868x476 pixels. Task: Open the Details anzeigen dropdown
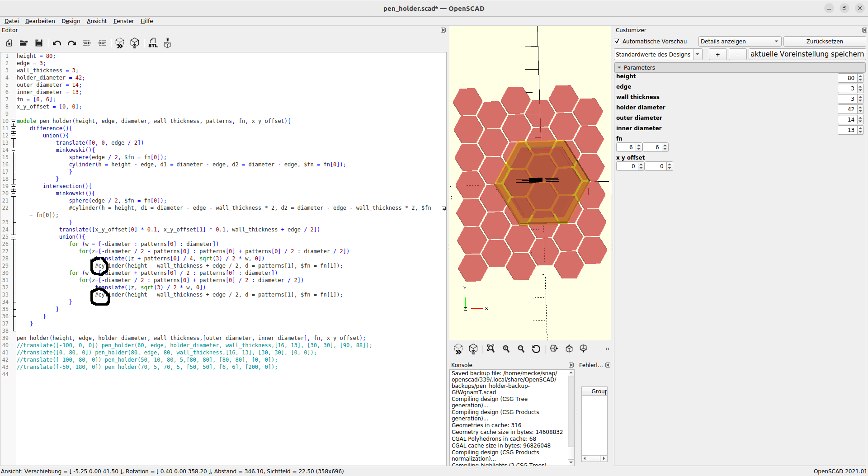740,42
